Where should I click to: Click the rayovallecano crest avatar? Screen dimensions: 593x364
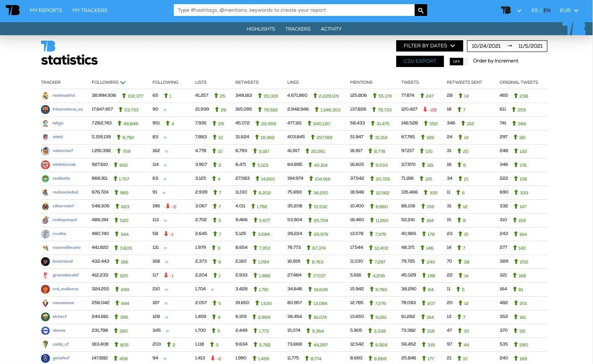point(45,248)
